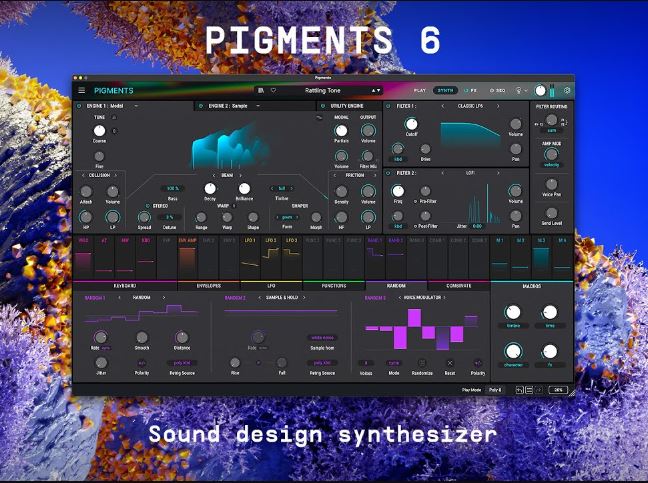Screen dimensions: 648x483
Task: Open Engine 1 Modal type dropdown
Action: [136, 106]
